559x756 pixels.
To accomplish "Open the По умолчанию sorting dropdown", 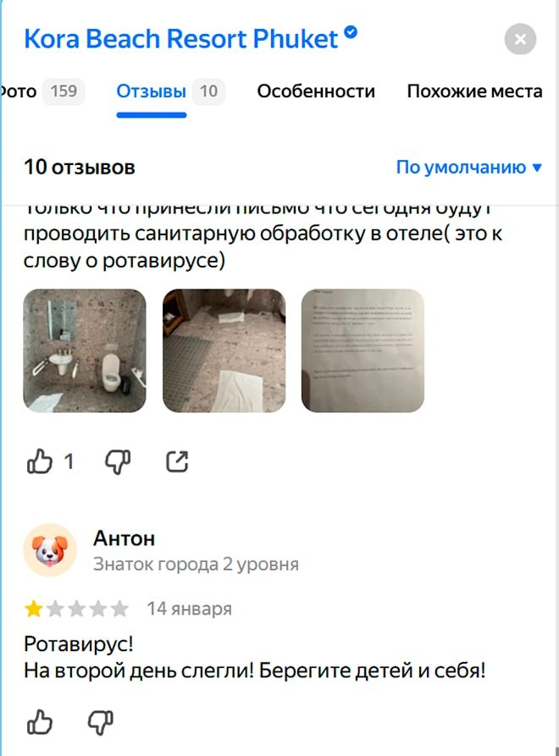I will tap(469, 168).
